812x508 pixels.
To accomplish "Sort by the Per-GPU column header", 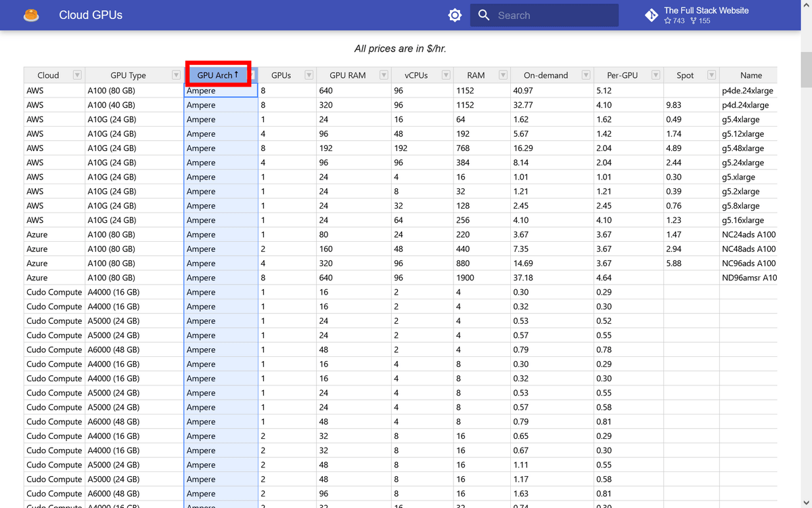I will (x=622, y=75).
